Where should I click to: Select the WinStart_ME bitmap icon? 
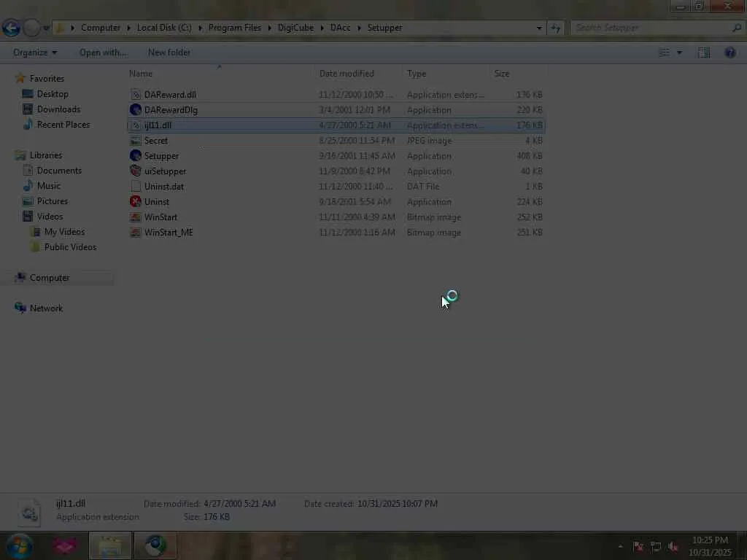point(135,233)
